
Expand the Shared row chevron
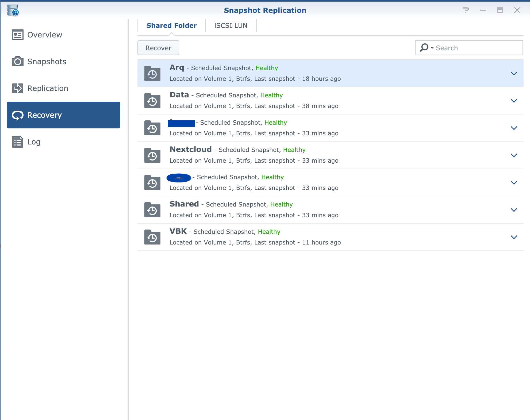pos(514,210)
